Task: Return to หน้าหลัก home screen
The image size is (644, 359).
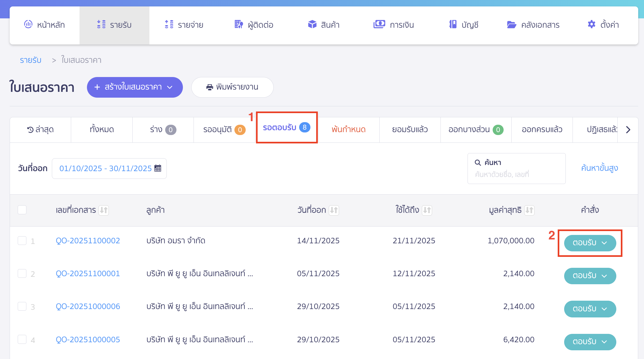Action: pos(44,24)
